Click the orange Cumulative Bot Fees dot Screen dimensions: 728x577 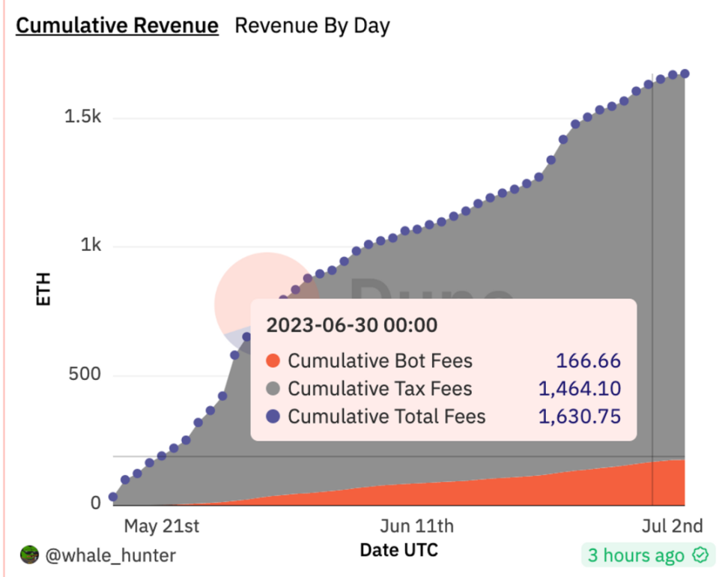(273, 360)
